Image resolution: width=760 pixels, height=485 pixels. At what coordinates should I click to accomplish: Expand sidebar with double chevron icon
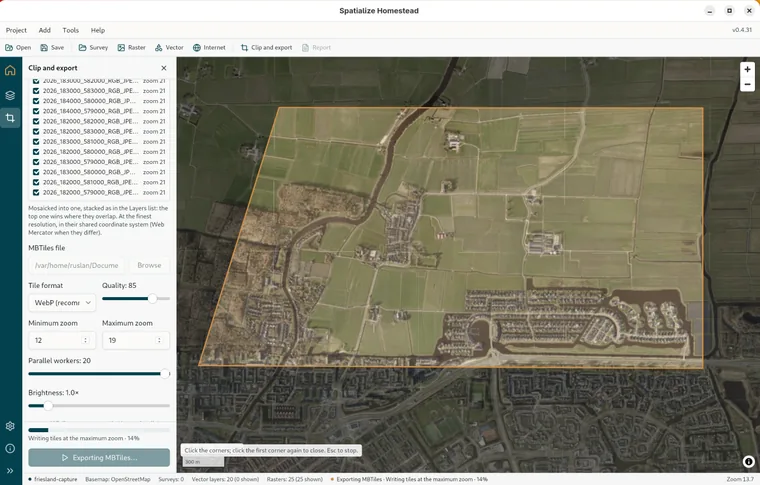(x=10, y=470)
